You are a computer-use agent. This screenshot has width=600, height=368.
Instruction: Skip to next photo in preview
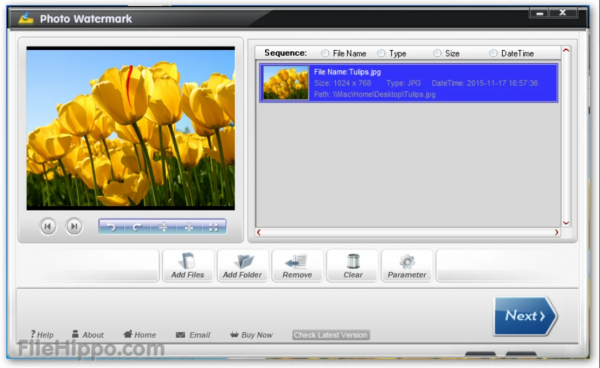(x=74, y=226)
